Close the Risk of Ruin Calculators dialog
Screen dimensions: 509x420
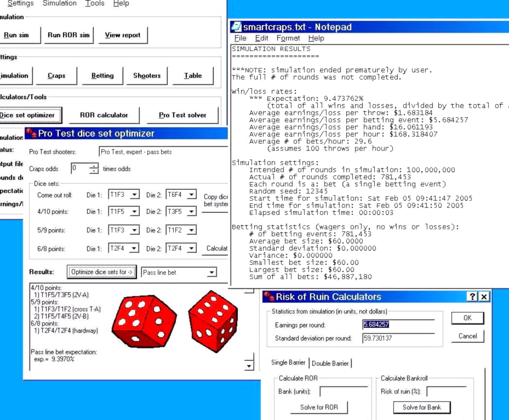[484, 296]
